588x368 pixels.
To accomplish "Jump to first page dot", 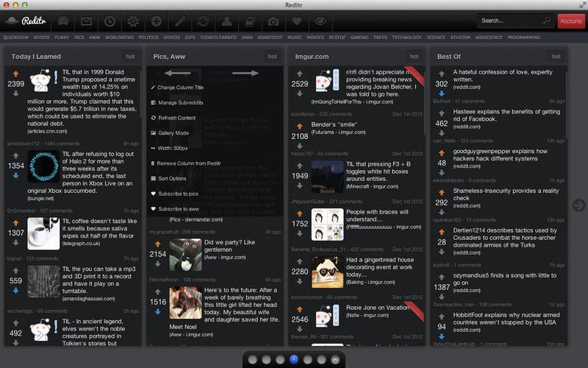I will point(252,359).
